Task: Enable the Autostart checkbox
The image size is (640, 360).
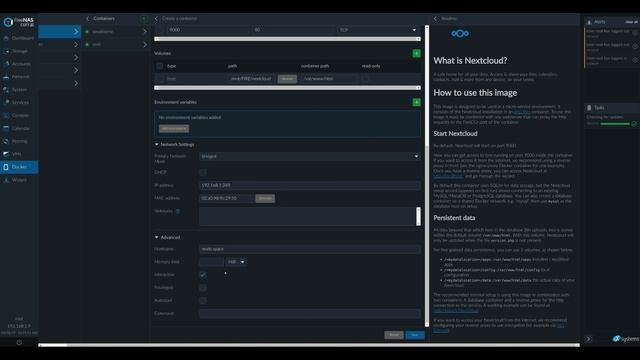Action: (x=202, y=300)
